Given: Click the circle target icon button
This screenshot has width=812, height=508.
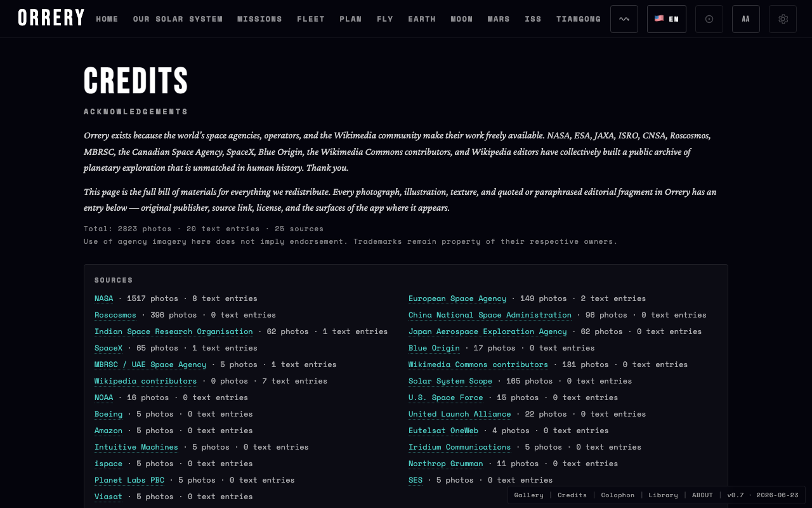Looking at the screenshot, I should pyautogui.click(x=709, y=19).
